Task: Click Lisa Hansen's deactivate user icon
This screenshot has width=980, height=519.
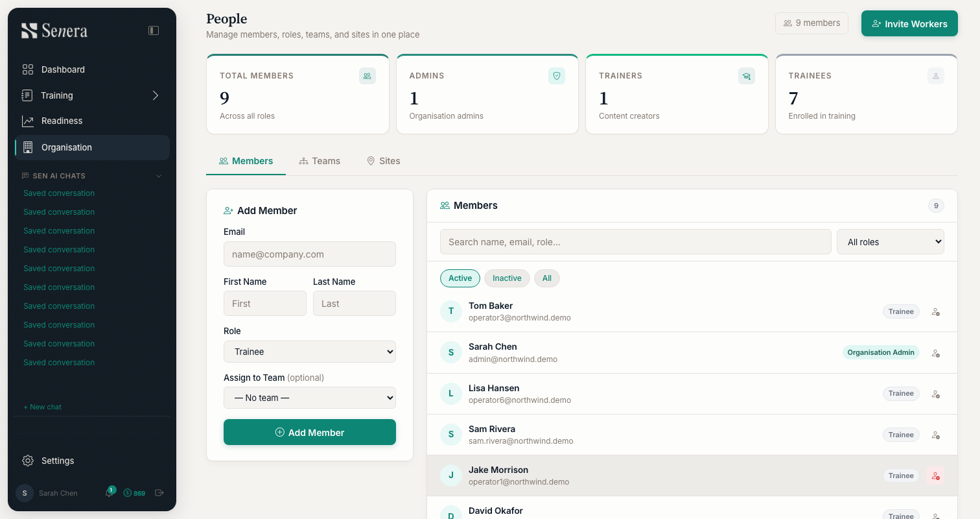Action: [x=936, y=394]
